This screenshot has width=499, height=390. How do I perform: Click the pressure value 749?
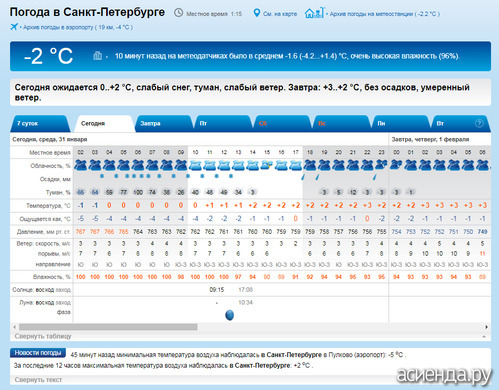pyautogui.click(x=482, y=232)
